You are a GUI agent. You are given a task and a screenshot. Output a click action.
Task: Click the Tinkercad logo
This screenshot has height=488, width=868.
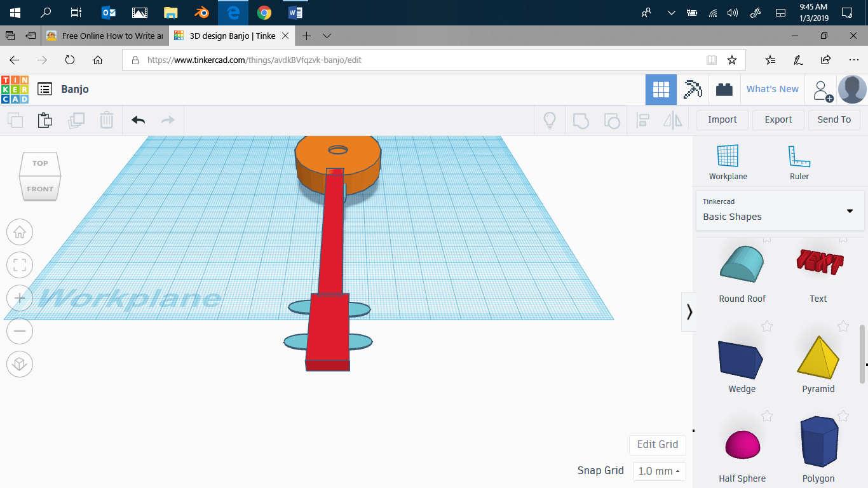[15, 89]
